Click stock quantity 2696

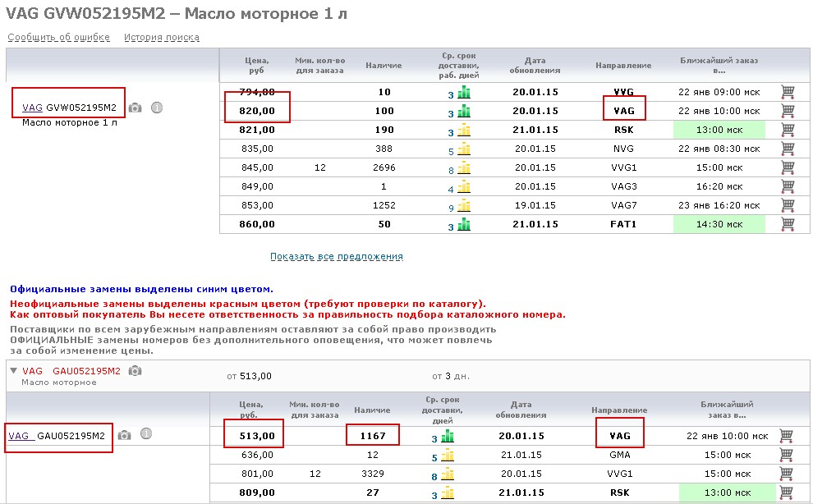click(384, 167)
